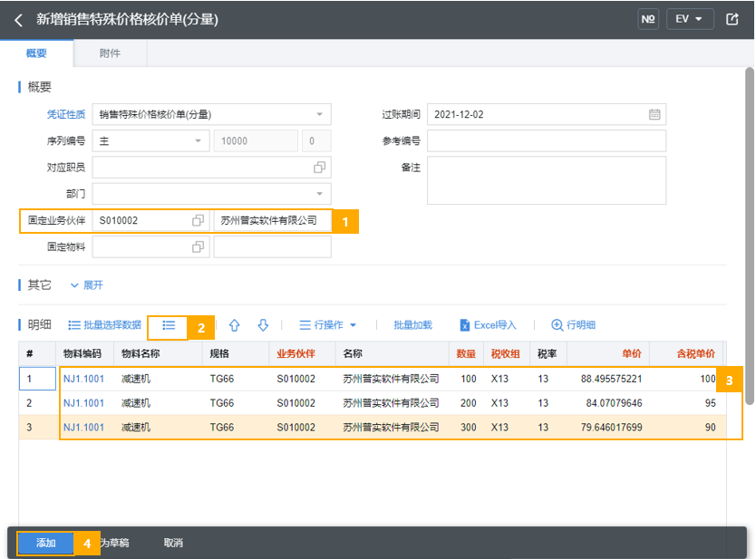This screenshot has width=756, height=559.
Task: Click the 批量加载 button
Action: pos(412,325)
